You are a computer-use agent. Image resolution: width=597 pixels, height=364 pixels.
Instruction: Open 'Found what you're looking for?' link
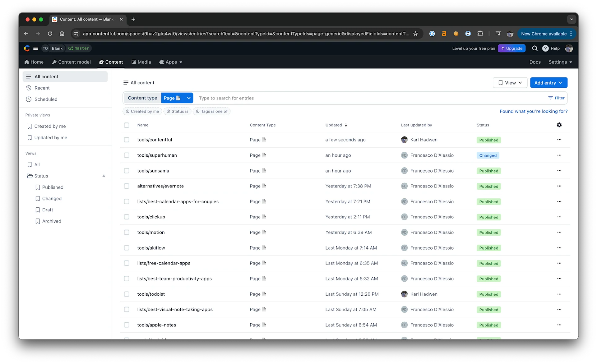coord(533,111)
